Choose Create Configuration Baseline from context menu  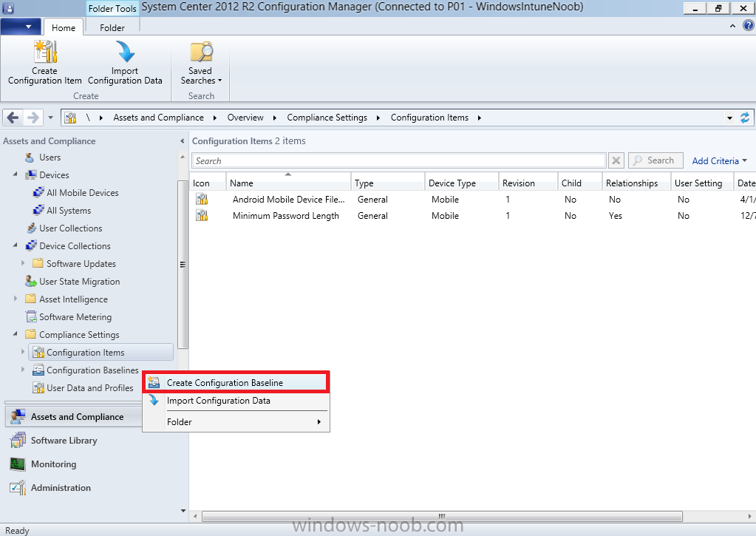point(236,382)
